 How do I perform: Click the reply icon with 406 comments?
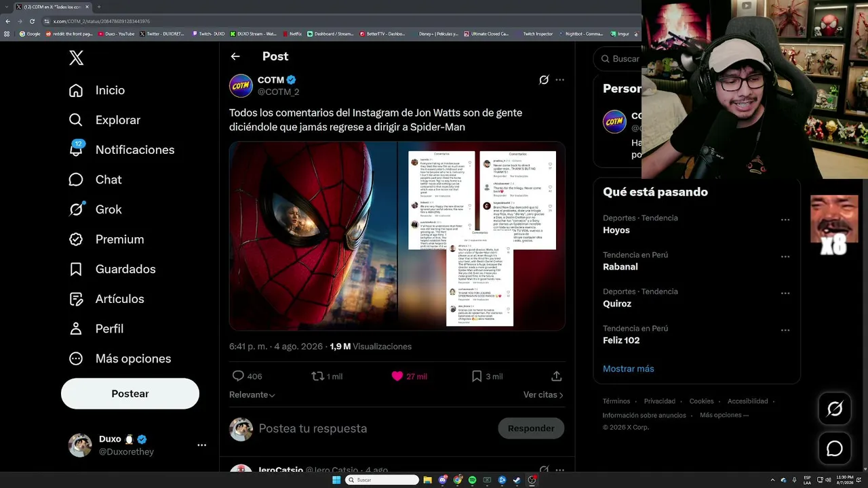pyautogui.click(x=238, y=376)
